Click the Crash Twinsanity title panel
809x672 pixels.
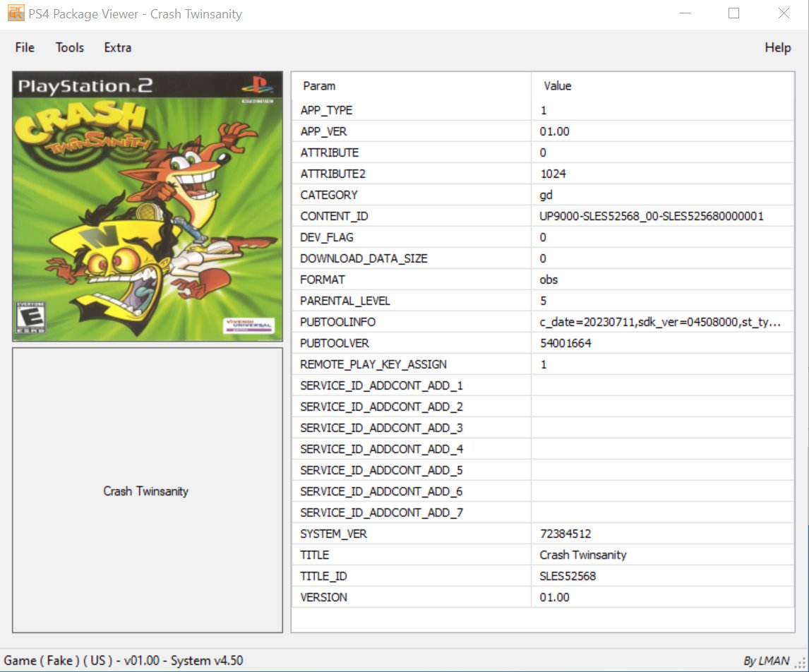[148, 491]
